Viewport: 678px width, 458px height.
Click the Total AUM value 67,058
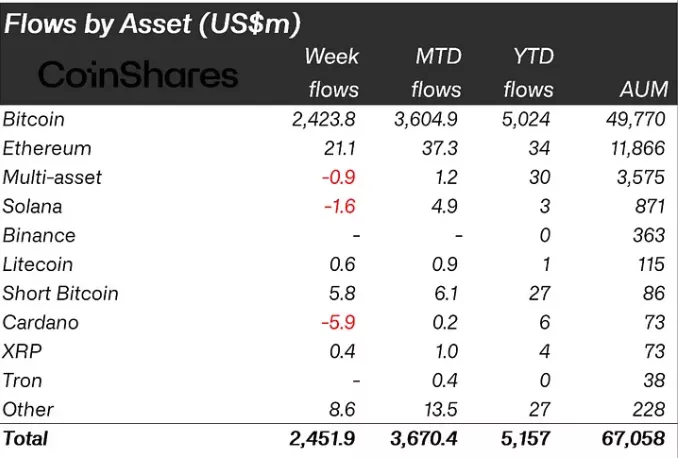(637, 439)
